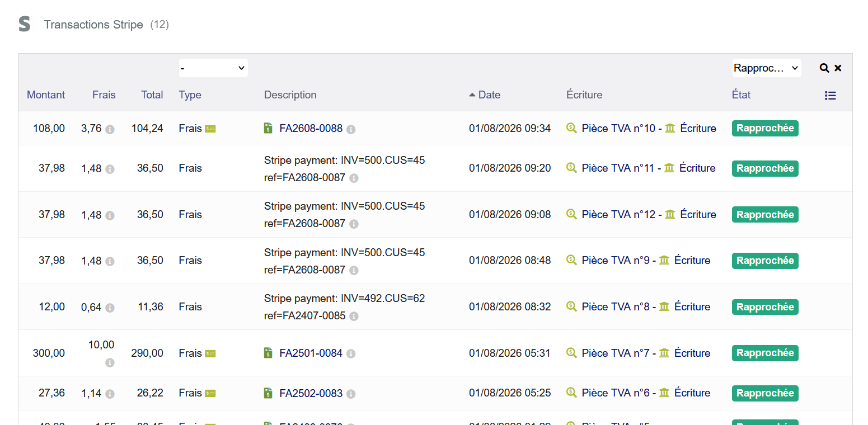Click bank icon in Pièce TVA n°8 row

[x=664, y=306]
